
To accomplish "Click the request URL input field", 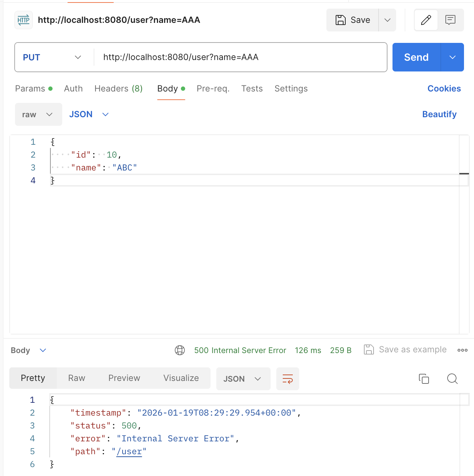I will (x=240, y=57).
